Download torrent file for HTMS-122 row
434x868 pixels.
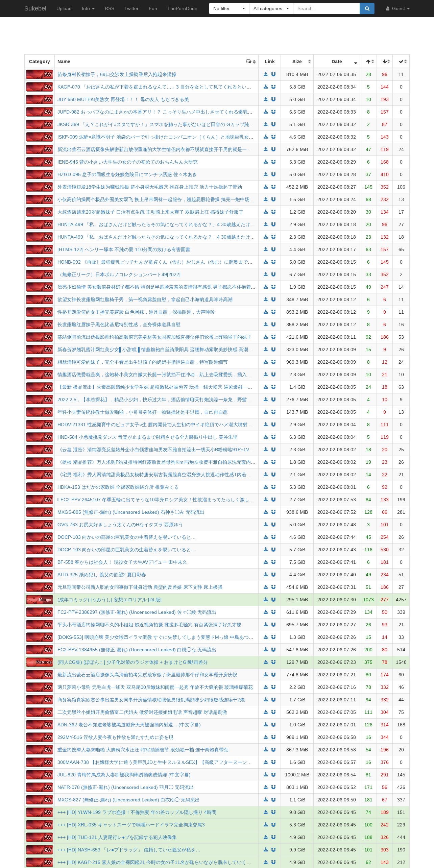(x=266, y=249)
